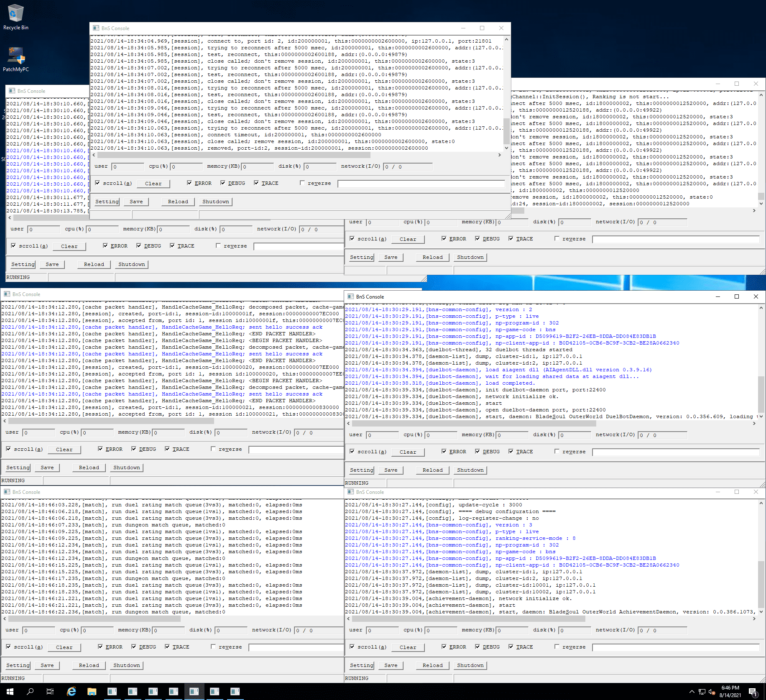Click title bar app icon of duelbot-daemon console

tap(350, 296)
